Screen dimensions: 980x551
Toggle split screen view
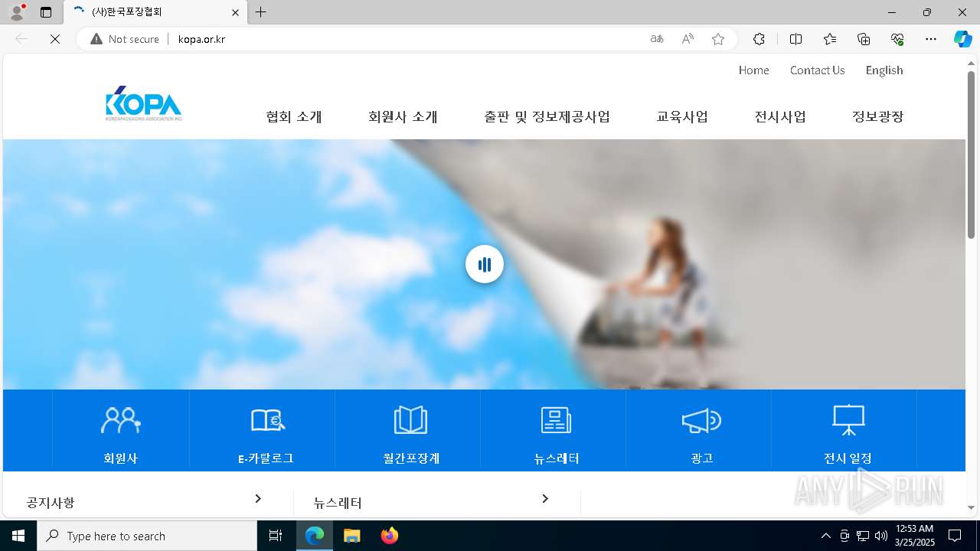(795, 39)
